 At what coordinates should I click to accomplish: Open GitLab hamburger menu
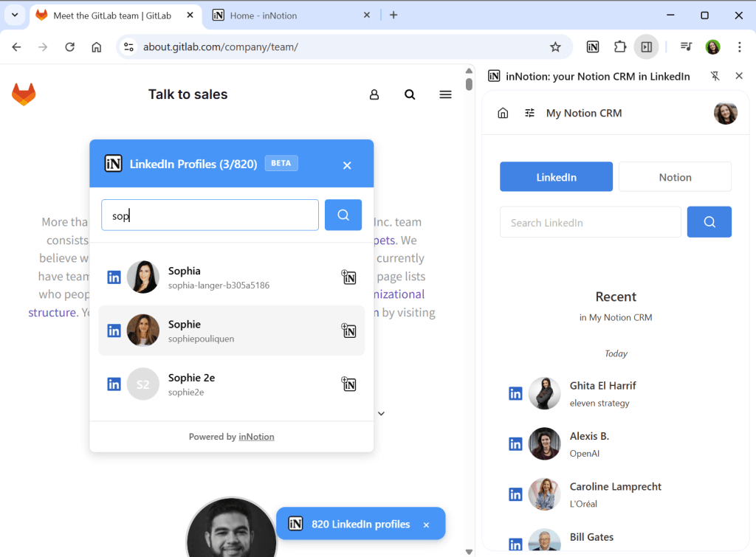445,94
